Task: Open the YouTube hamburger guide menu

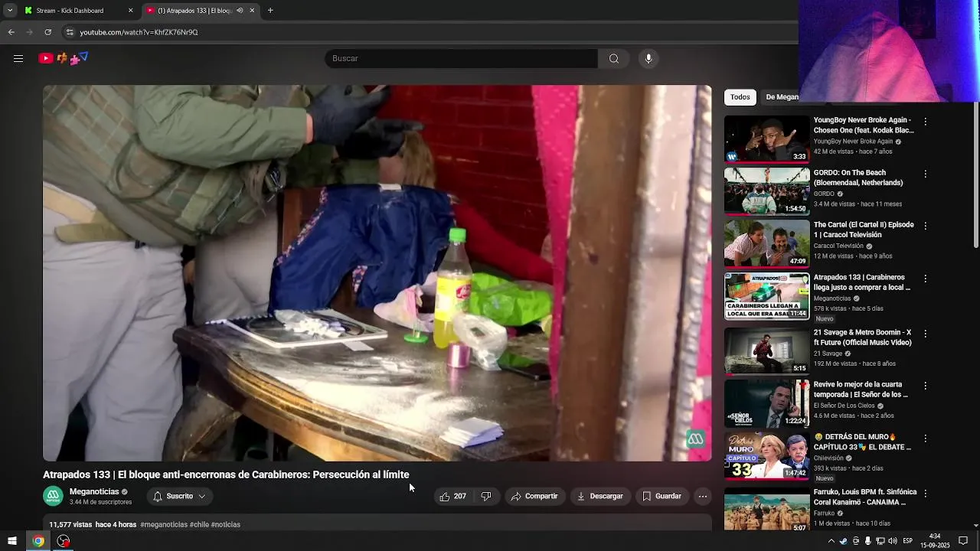Action: coord(18,58)
